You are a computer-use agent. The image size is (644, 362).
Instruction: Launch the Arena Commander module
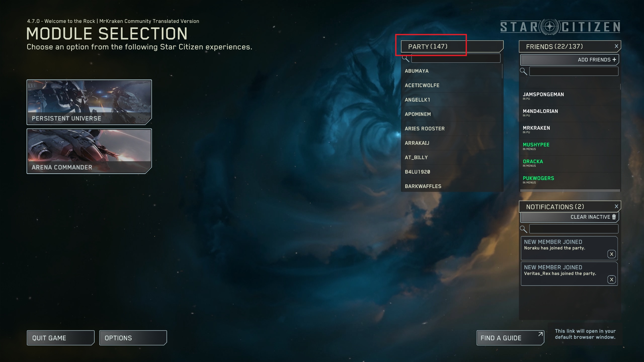(89, 151)
